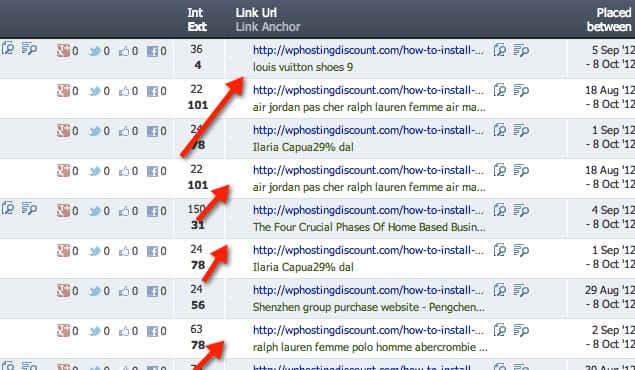This screenshot has height=370, width=635.
Task: Open the wphostingdiscount URL above The Four Crucial Phases
Action: (368, 210)
